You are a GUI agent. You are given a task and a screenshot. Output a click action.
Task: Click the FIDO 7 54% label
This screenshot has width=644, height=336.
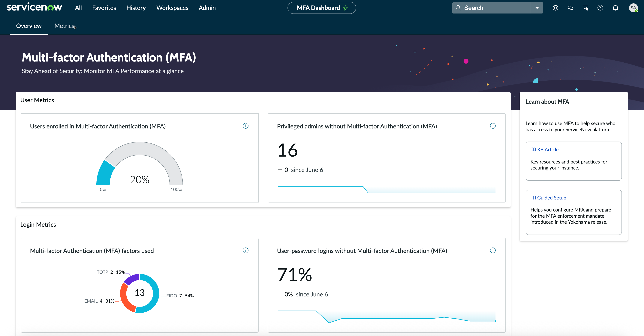pyautogui.click(x=180, y=296)
